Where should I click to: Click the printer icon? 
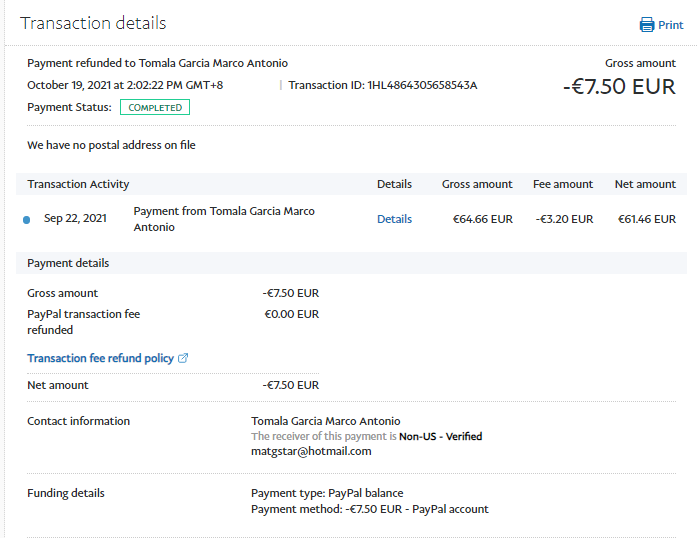click(646, 25)
